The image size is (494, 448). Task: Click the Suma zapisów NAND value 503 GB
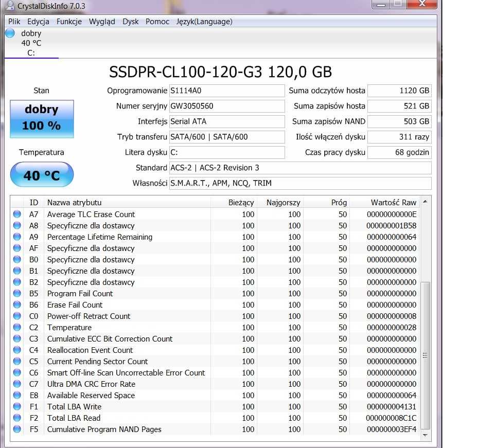pyautogui.click(x=399, y=121)
